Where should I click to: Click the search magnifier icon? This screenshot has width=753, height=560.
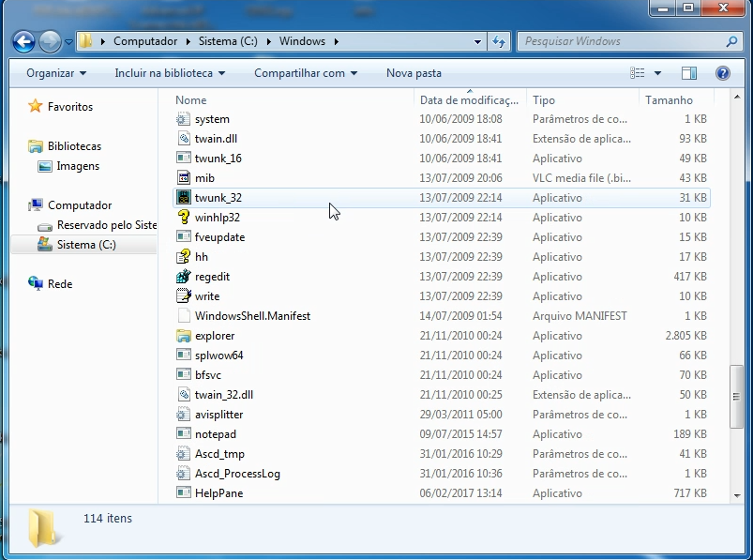click(731, 41)
